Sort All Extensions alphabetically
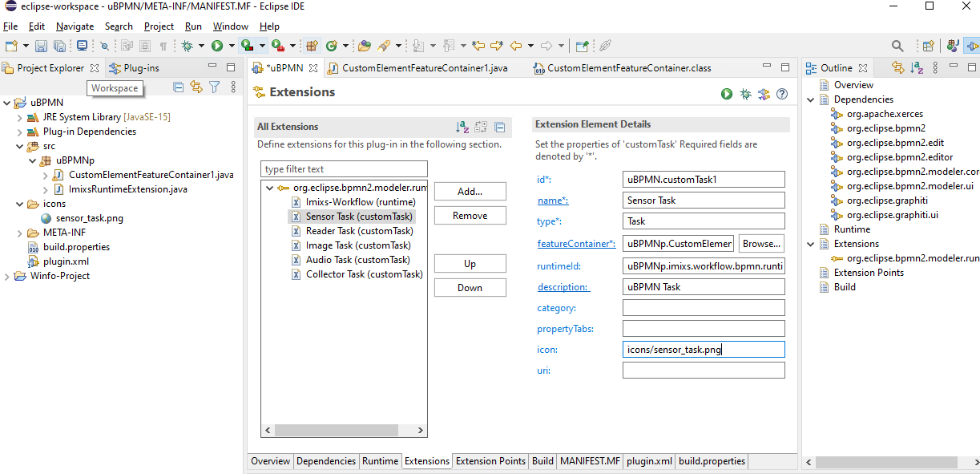Viewport: 980px width, 474px height. 462,127
